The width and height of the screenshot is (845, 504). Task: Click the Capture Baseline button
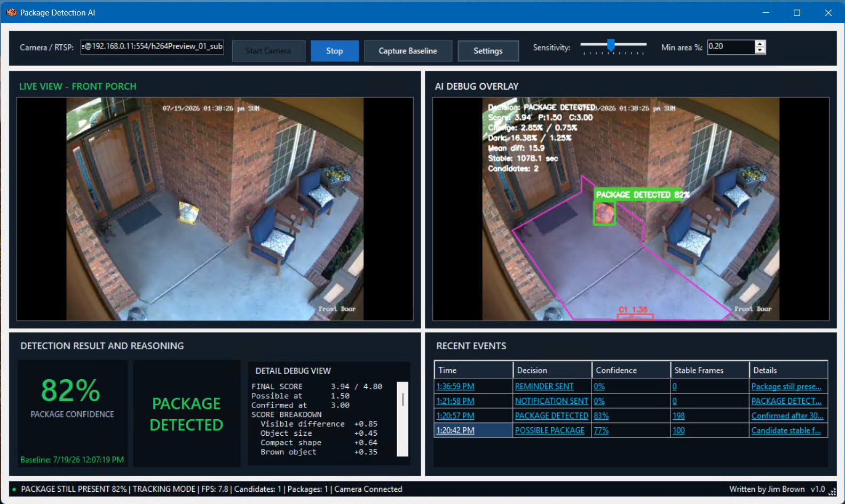coord(408,51)
